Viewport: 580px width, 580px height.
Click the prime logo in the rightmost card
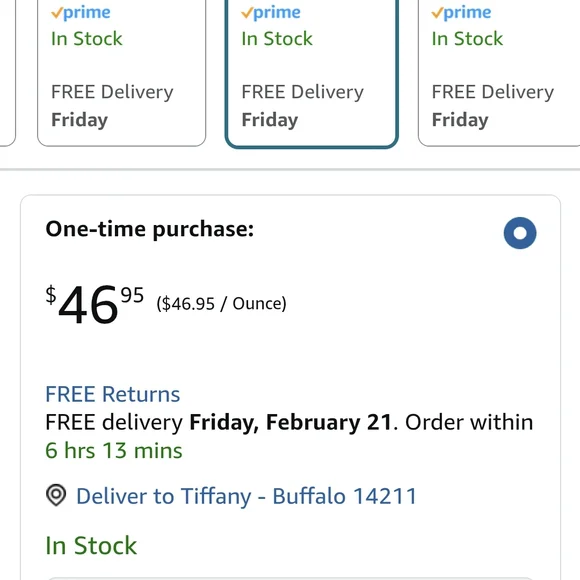(x=461, y=13)
